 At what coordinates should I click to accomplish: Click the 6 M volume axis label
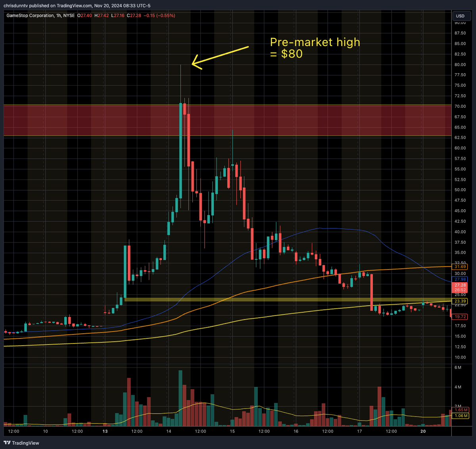tap(458, 368)
